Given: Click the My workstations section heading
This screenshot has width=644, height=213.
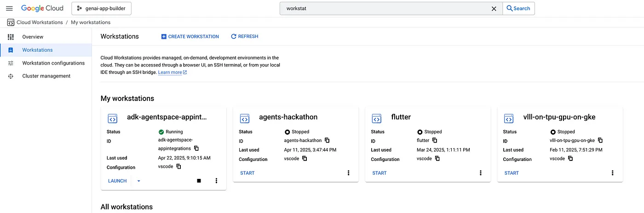Looking at the screenshot, I should (x=127, y=98).
